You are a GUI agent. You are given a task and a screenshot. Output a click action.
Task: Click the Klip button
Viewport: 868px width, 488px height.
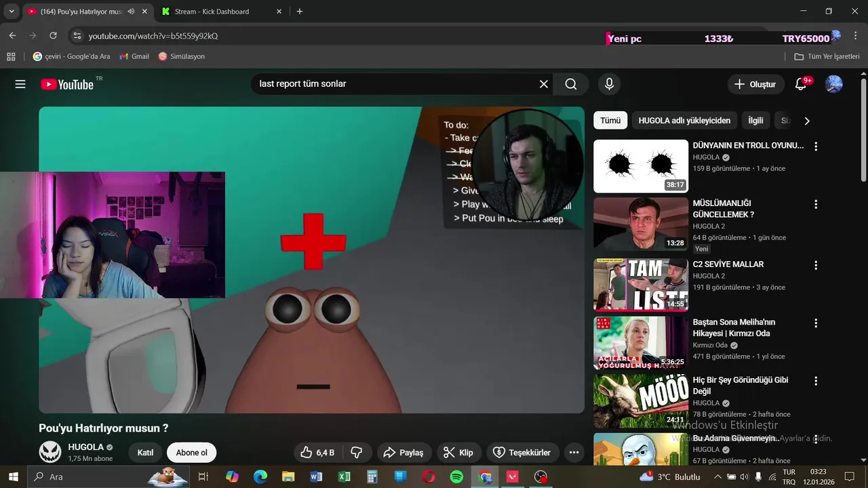point(459,452)
